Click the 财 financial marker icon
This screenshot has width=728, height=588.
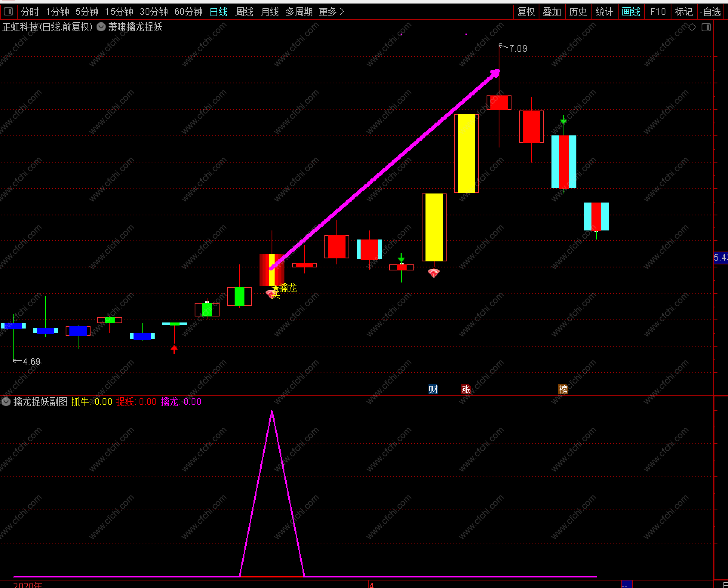433,389
